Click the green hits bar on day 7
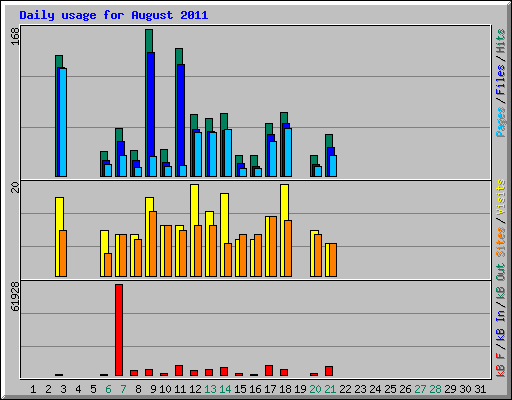The image size is (512, 400). click(x=119, y=135)
